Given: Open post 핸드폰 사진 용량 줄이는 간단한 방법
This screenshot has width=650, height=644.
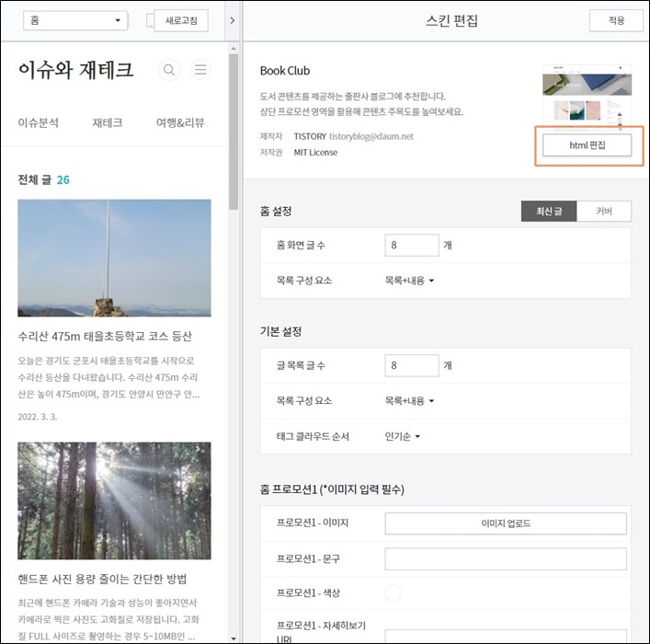Looking at the screenshot, I should click(x=102, y=579).
